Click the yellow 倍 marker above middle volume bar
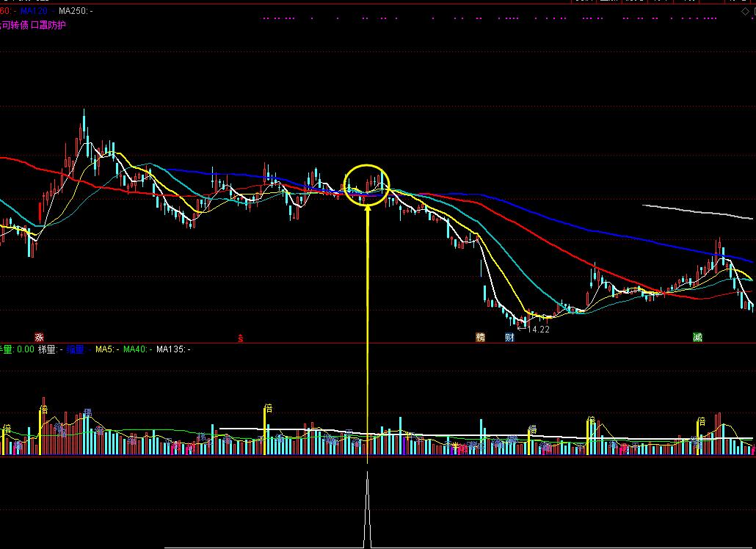This screenshot has height=549, width=756. 269,408
